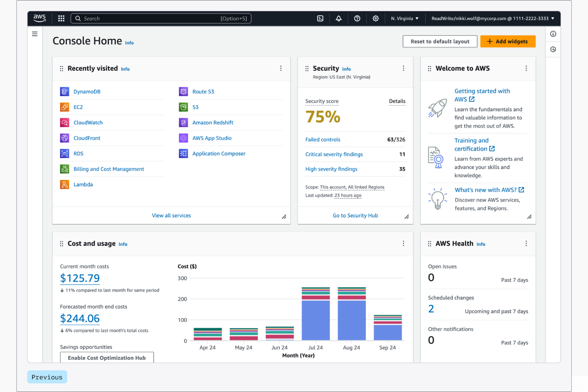
Task: Go to Security Hub
Action: [x=355, y=215]
